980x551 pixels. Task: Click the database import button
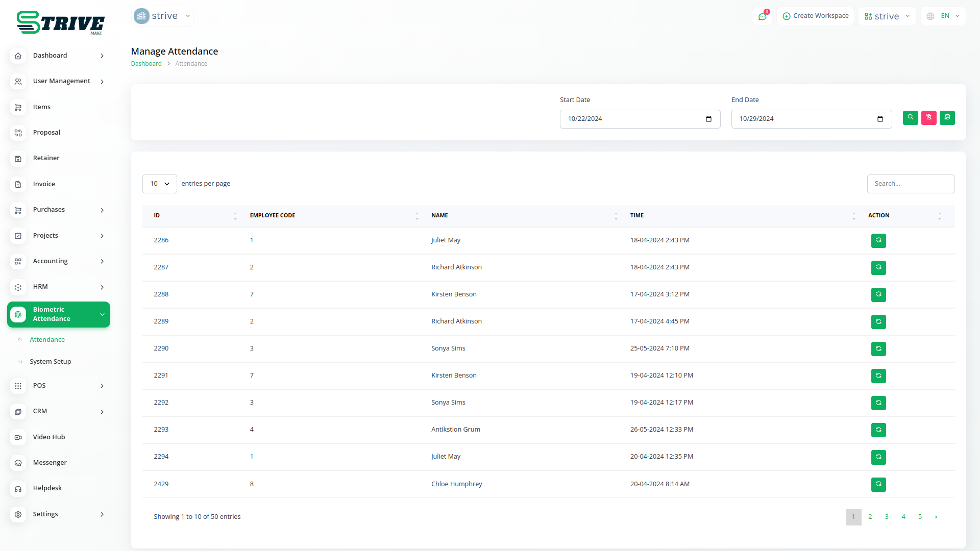pos(947,118)
